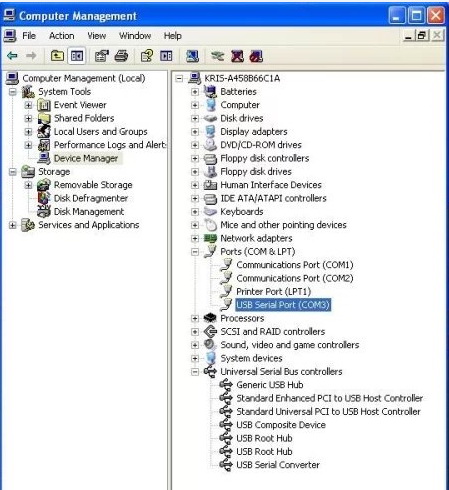Screen dimensions: 449x490
Task: Select Communications Port (COM2)
Action: (295, 278)
